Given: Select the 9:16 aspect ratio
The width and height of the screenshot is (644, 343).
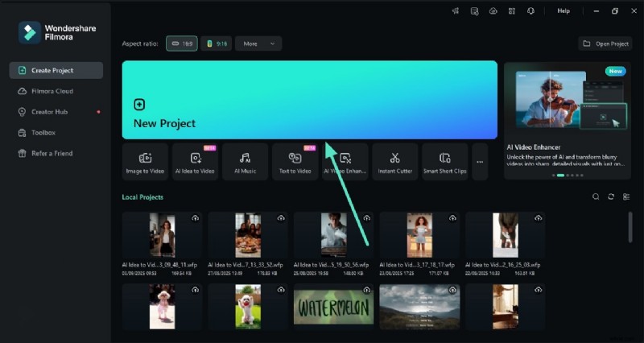Looking at the screenshot, I should click(216, 43).
